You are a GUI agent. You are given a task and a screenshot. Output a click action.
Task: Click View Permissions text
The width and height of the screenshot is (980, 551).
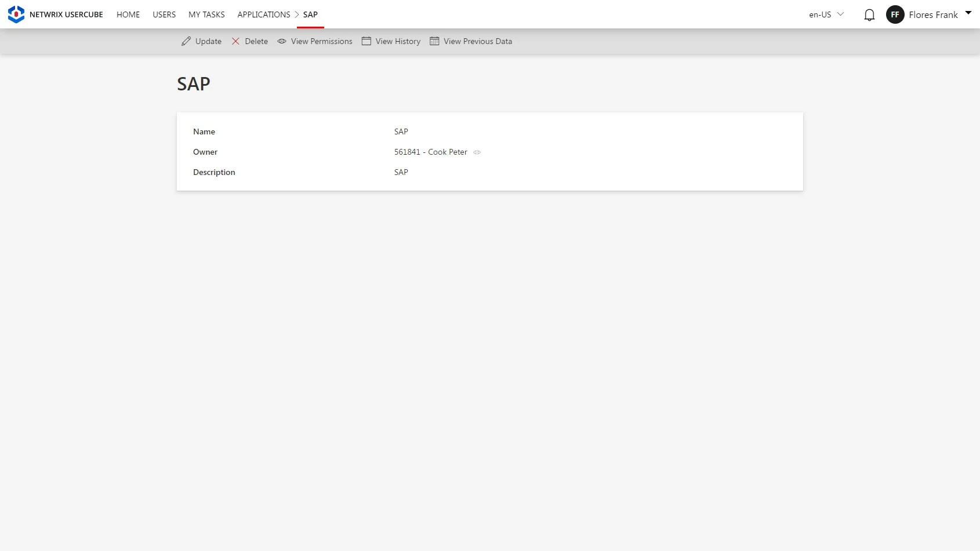click(x=322, y=41)
